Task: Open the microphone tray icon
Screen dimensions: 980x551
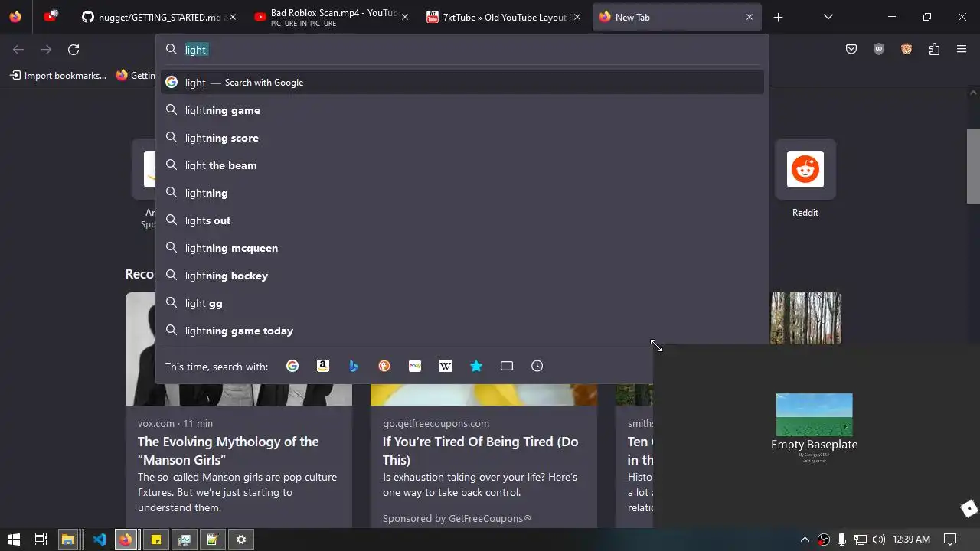Action: tap(841, 540)
